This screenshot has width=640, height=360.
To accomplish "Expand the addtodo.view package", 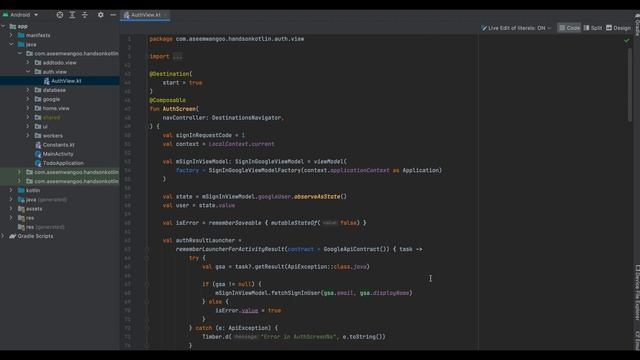I will [x=28, y=63].
